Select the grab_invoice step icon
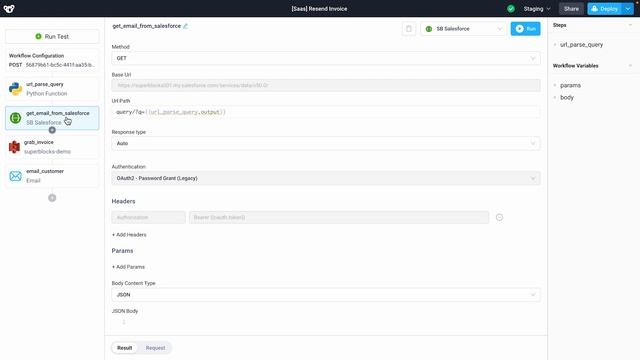 click(15, 147)
